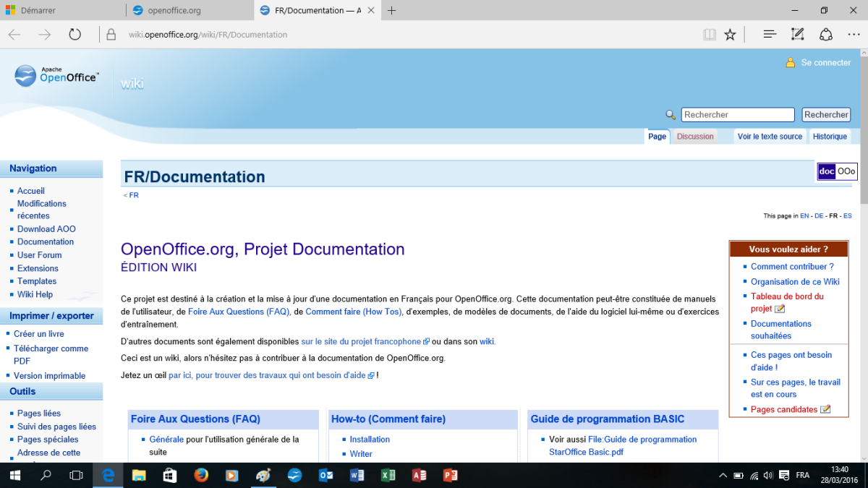Click inside the Rechercher search field

coord(738,114)
